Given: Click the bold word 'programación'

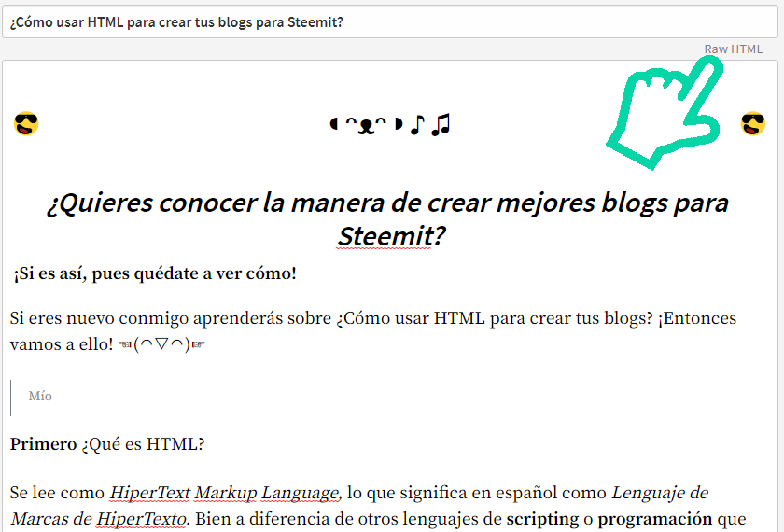Looking at the screenshot, I should [x=655, y=519].
